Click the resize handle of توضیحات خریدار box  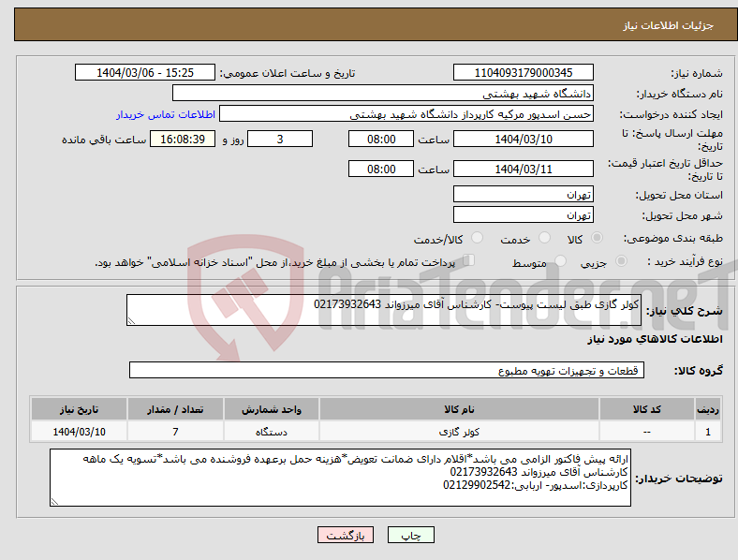[54, 502]
